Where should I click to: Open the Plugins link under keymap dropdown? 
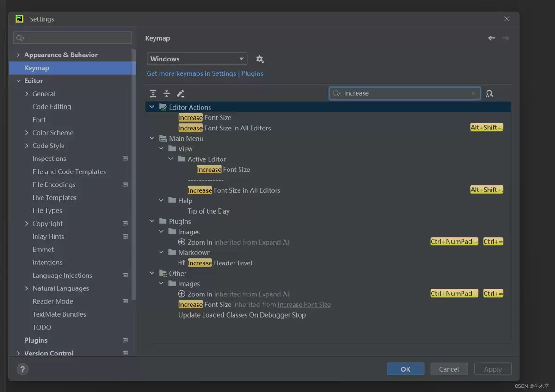[253, 73]
